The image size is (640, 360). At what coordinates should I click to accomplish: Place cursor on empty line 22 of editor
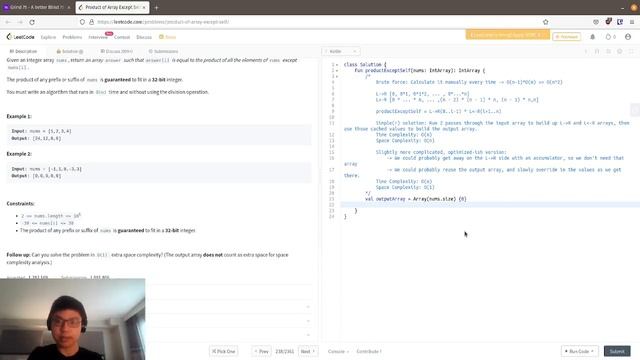click(x=490, y=205)
